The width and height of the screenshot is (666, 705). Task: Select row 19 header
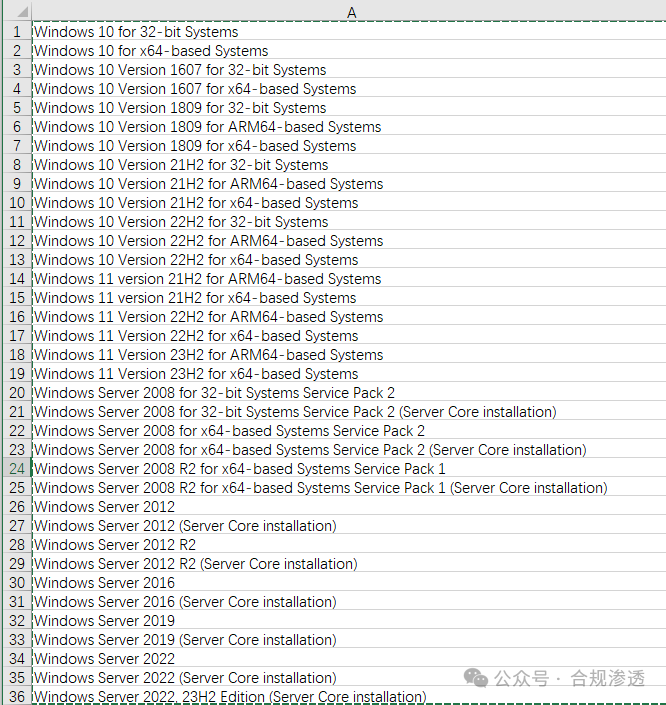(17, 374)
